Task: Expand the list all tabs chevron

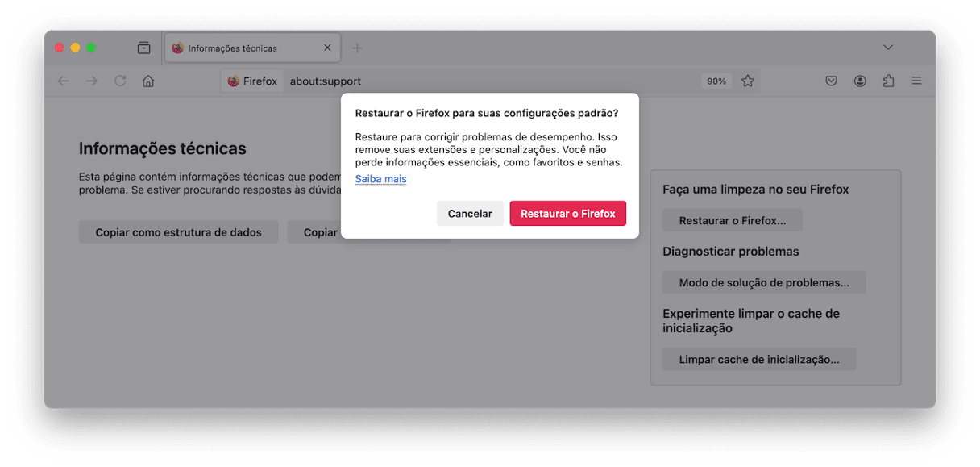Action: pyautogui.click(x=888, y=48)
